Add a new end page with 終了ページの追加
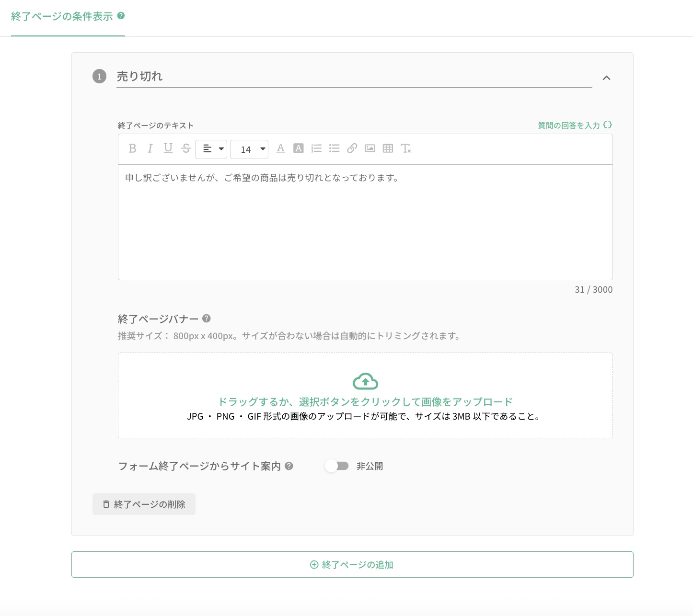 pyautogui.click(x=352, y=565)
